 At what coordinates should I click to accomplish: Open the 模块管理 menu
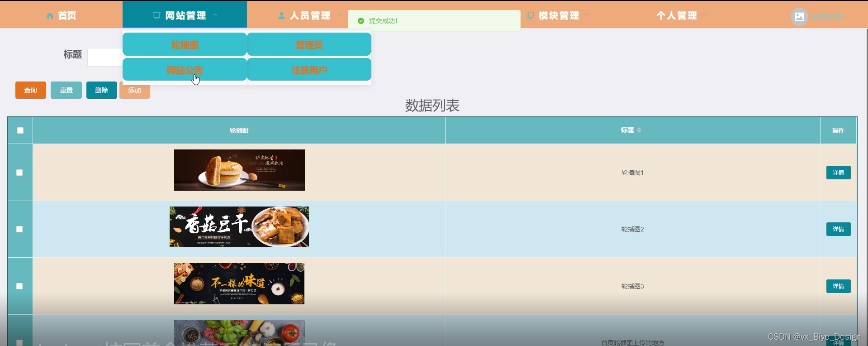click(x=559, y=15)
